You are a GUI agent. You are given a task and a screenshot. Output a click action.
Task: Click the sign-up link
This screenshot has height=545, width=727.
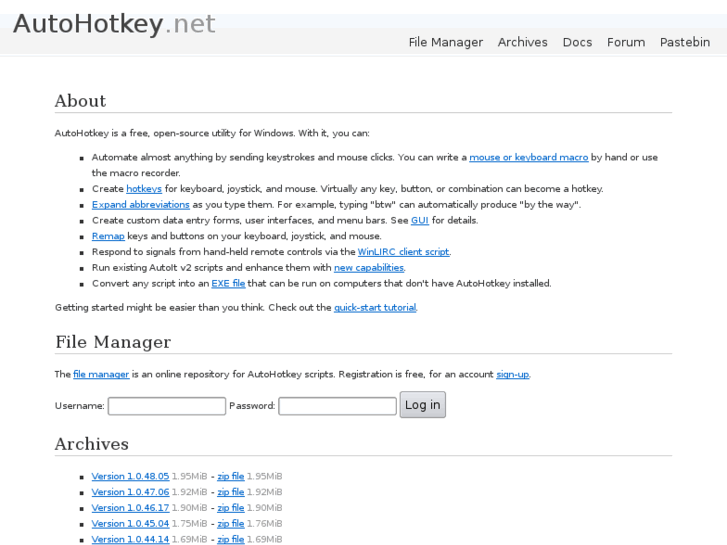(x=512, y=374)
